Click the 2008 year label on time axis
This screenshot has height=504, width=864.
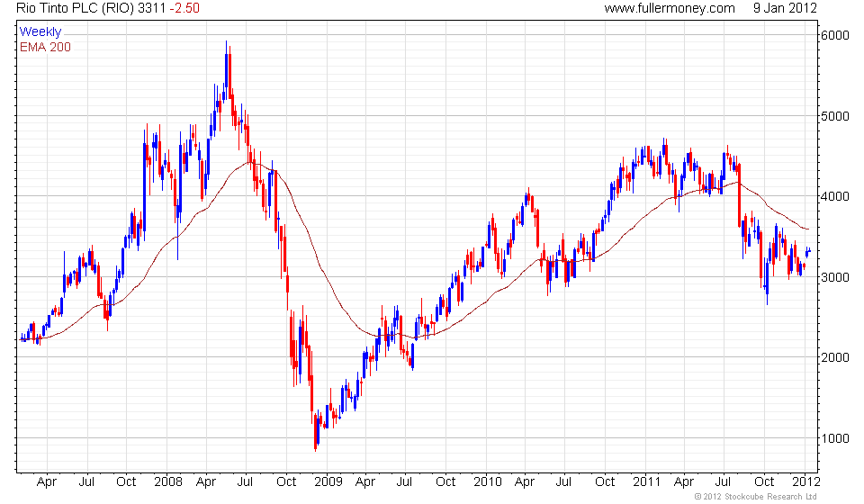tap(168, 482)
